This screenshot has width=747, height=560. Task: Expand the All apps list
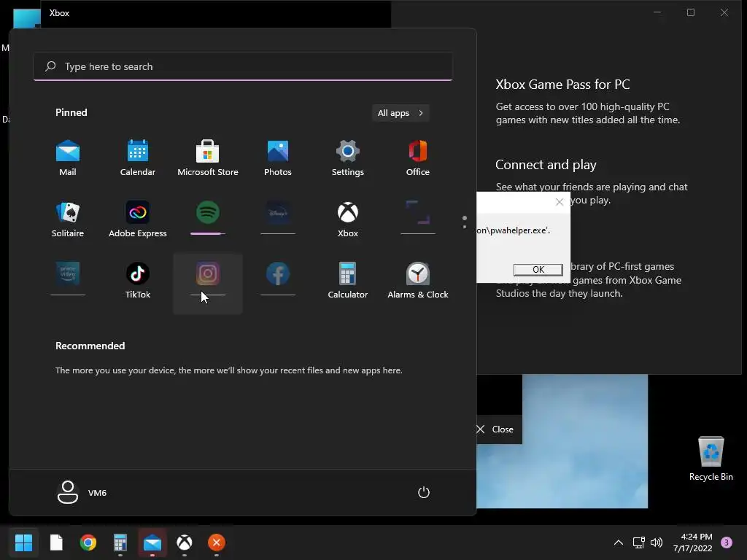coord(400,113)
